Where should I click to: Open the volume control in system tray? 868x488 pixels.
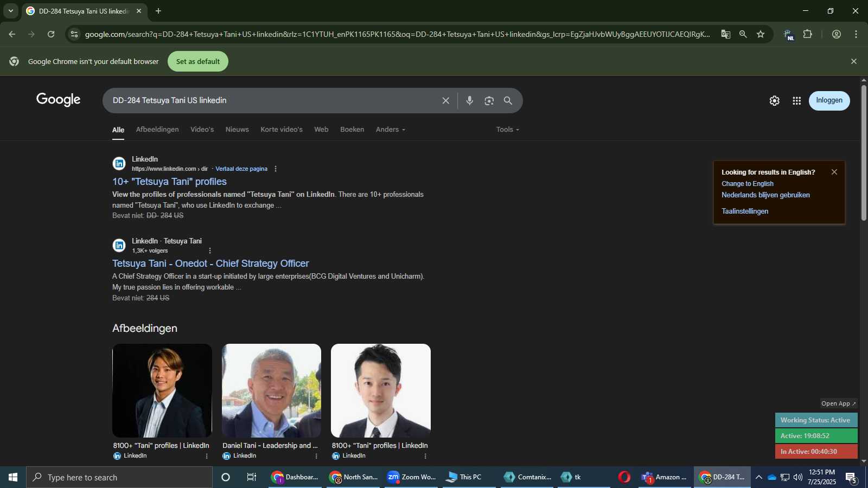click(x=797, y=477)
